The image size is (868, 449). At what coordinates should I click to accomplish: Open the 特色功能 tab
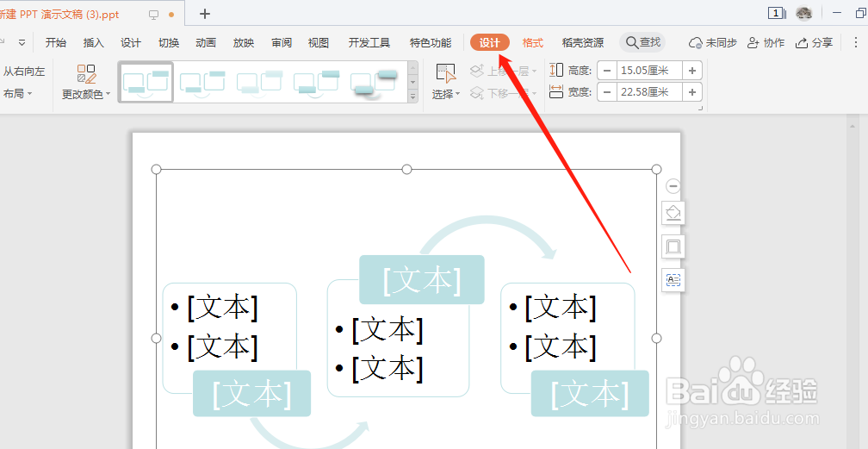pyautogui.click(x=431, y=43)
